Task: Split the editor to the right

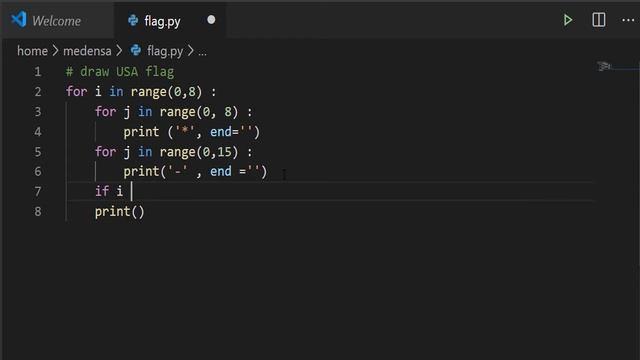Action: [598, 20]
